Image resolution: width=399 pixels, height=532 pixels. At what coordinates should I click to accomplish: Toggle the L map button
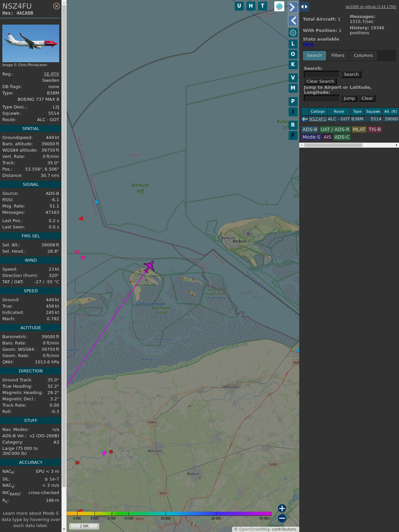coord(293,44)
